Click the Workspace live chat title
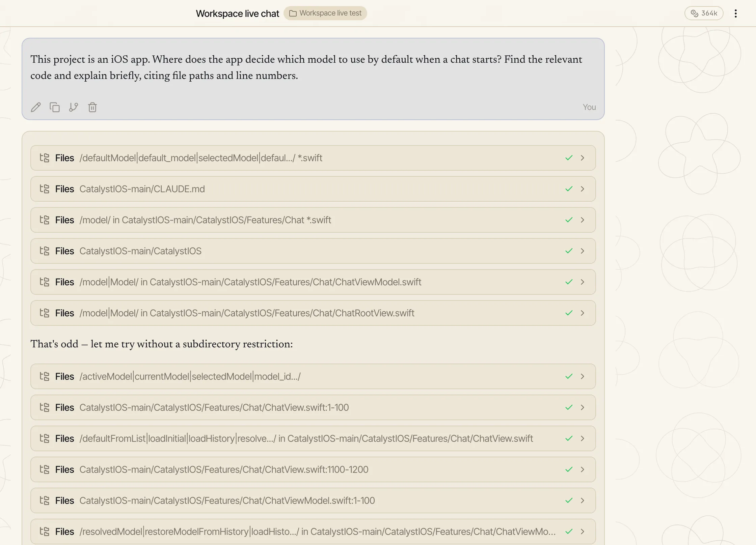The height and width of the screenshot is (545, 756). (x=237, y=13)
